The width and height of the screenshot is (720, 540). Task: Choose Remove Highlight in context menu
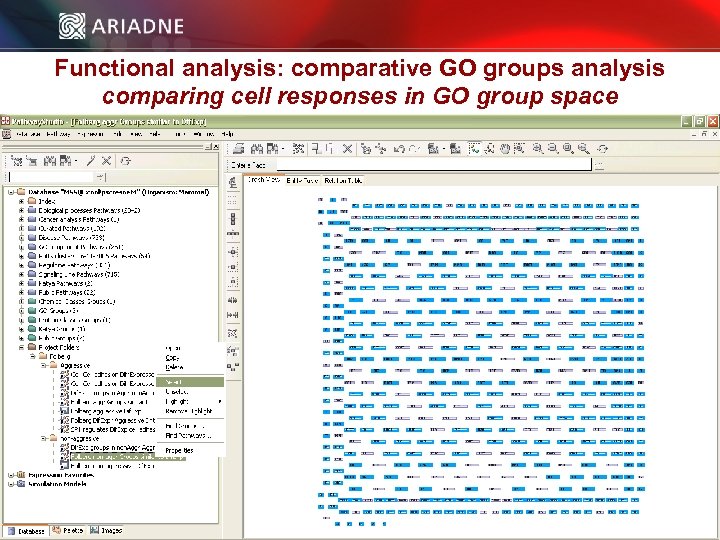click(x=189, y=411)
